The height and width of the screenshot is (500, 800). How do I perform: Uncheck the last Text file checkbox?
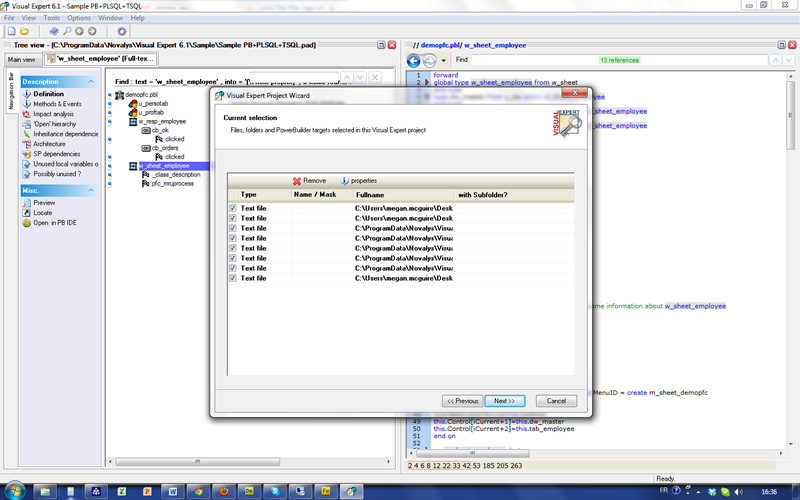[233, 278]
